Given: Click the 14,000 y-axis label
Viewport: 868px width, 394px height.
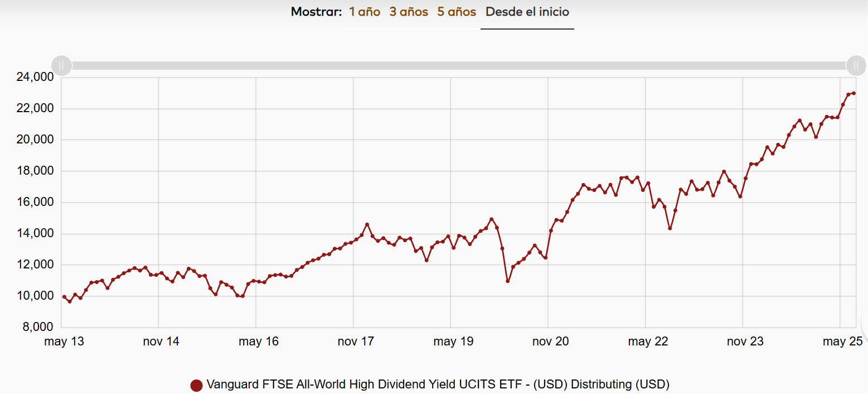Looking at the screenshot, I should pyautogui.click(x=34, y=233).
